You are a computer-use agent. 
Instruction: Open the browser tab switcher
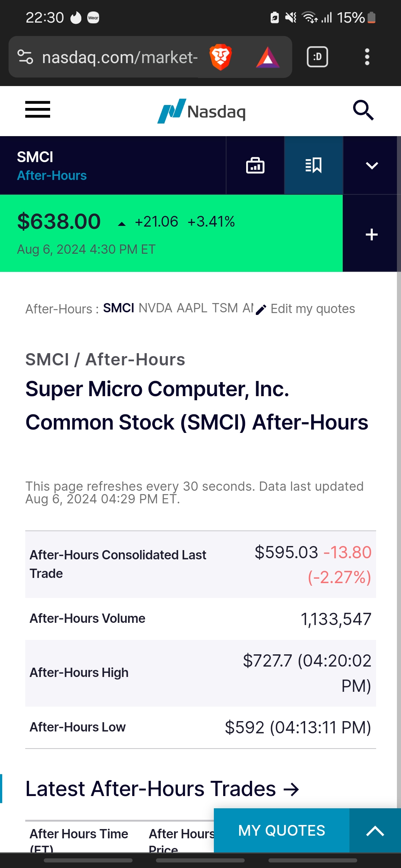click(317, 57)
